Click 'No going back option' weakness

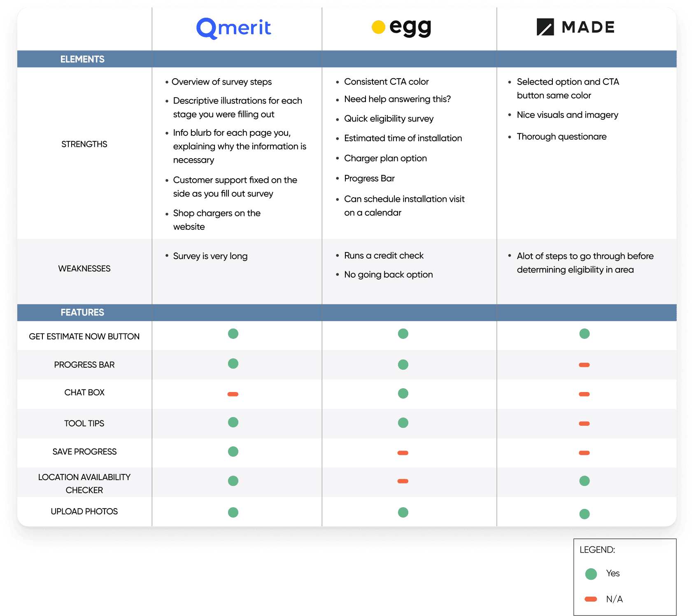click(388, 275)
